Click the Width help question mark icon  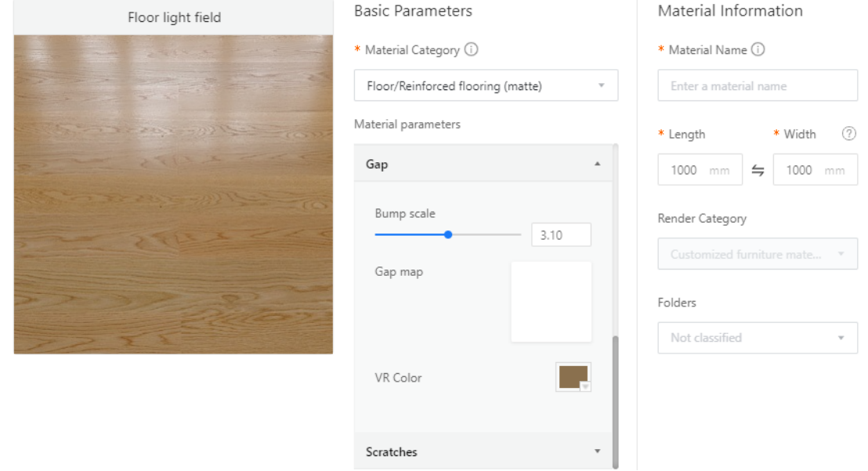pos(848,134)
